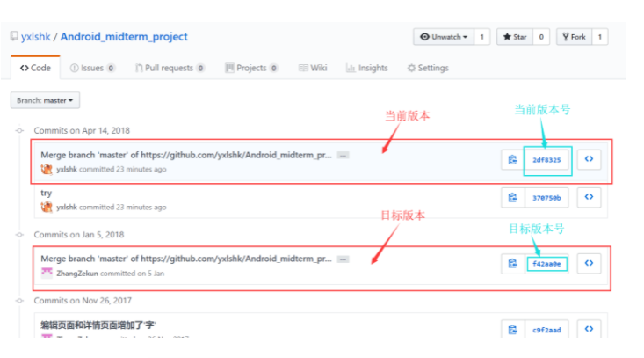Open Android_midterm_project repository link
Image resolution: width=644 pixels, height=358 pixels.
(x=124, y=37)
